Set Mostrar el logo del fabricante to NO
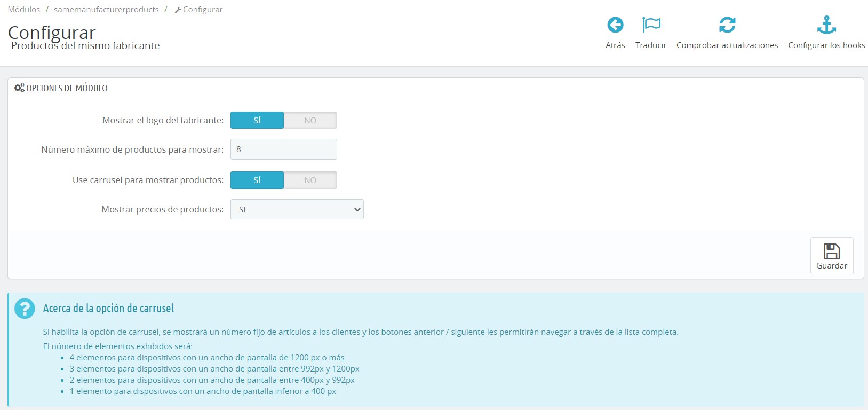This screenshot has height=410, width=868. point(310,120)
